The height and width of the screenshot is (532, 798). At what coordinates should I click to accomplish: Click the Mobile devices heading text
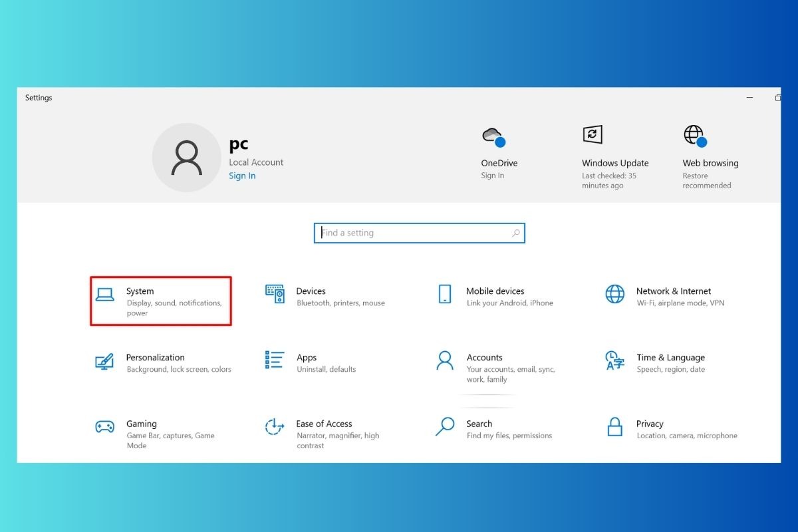tap(495, 291)
